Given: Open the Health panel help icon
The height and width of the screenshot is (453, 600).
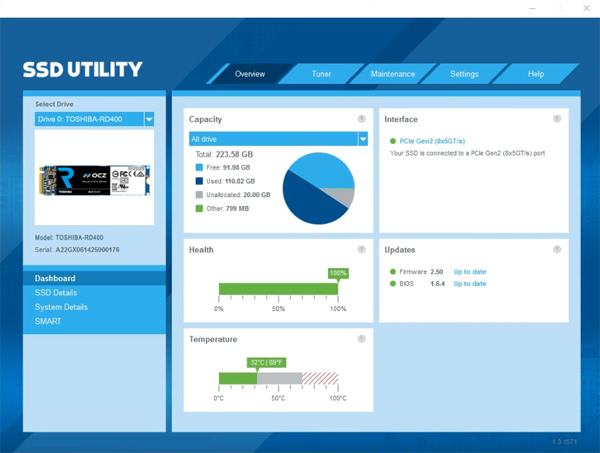Looking at the screenshot, I should 362,250.
